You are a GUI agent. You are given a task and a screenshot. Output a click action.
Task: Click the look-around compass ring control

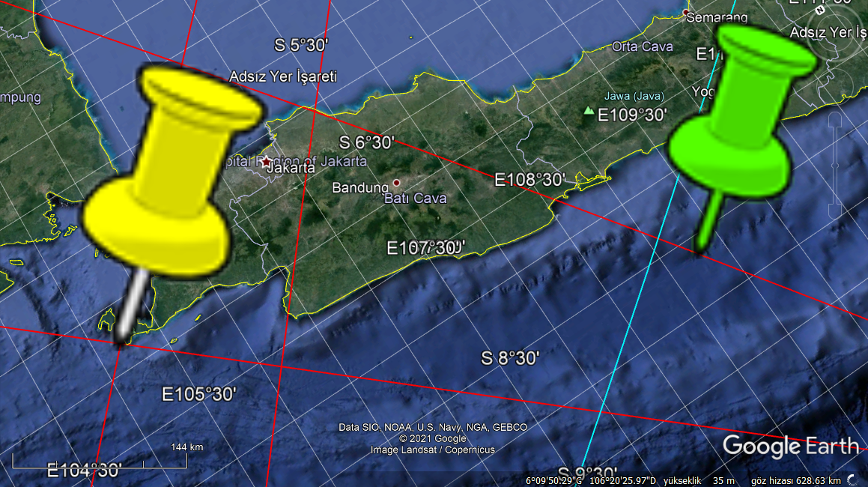click(836, 33)
